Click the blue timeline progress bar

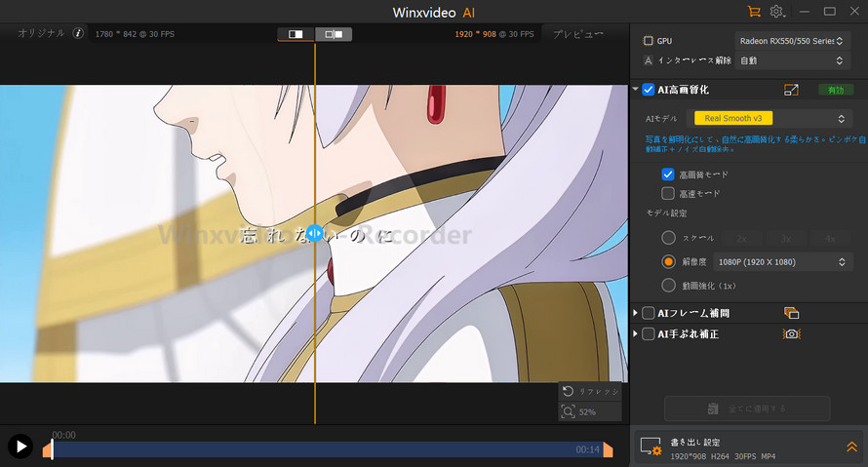click(x=328, y=449)
